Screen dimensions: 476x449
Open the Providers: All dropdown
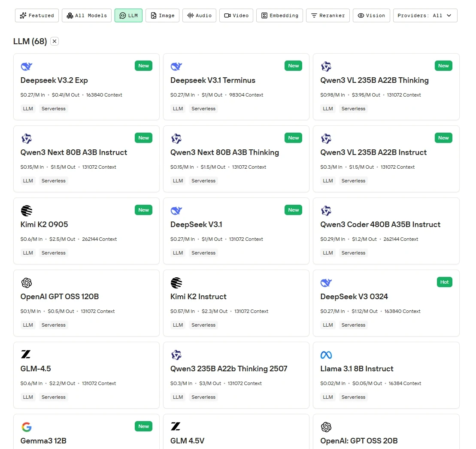425,15
